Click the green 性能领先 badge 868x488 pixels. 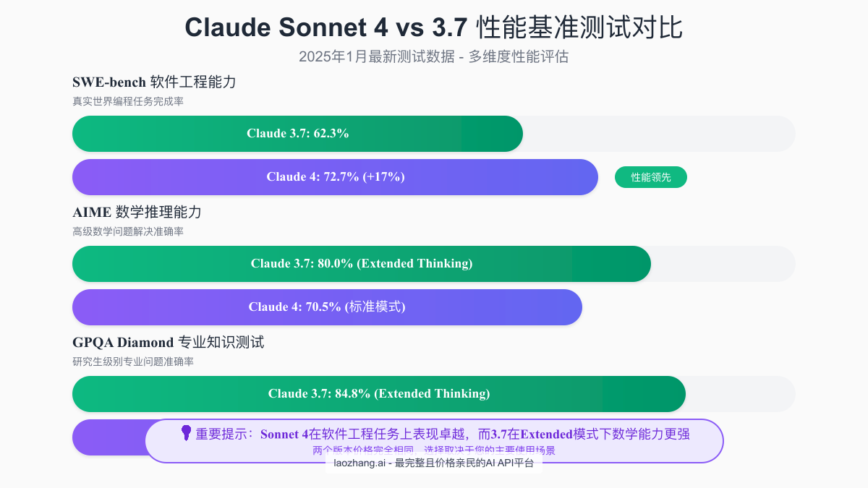pyautogui.click(x=650, y=177)
